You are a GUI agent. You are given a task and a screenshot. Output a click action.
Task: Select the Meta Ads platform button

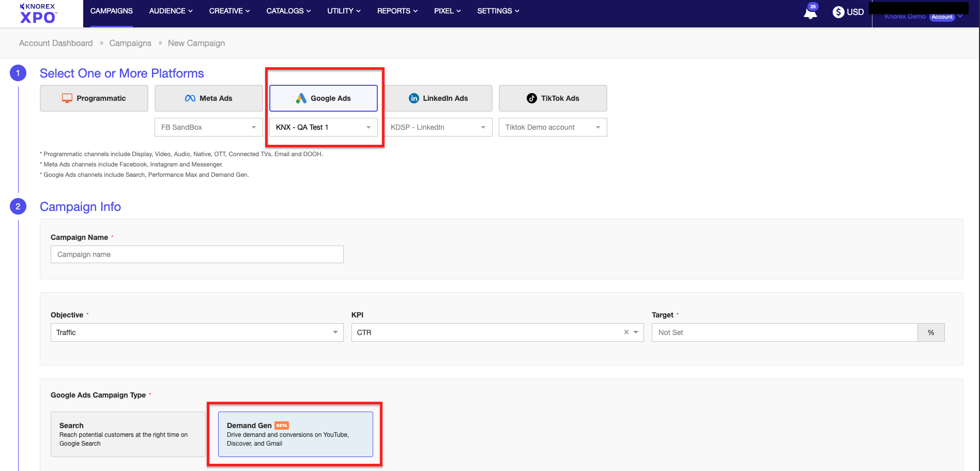(x=208, y=98)
